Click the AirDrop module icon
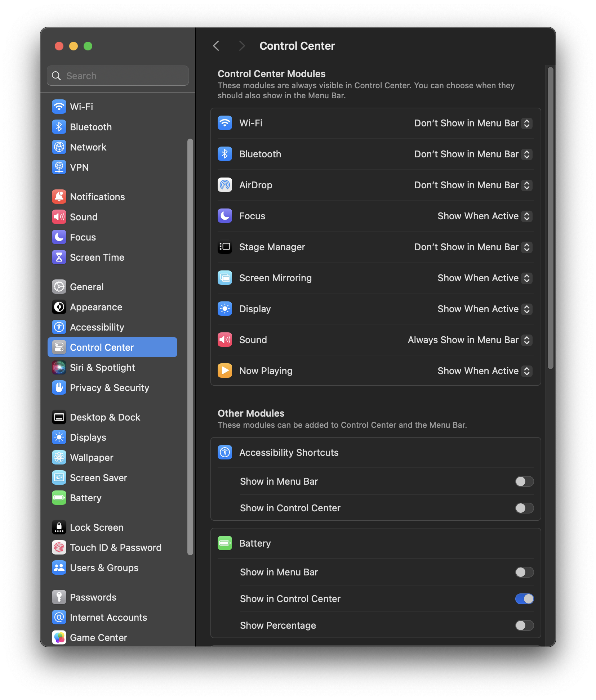This screenshot has height=700, width=596. [225, 185]
